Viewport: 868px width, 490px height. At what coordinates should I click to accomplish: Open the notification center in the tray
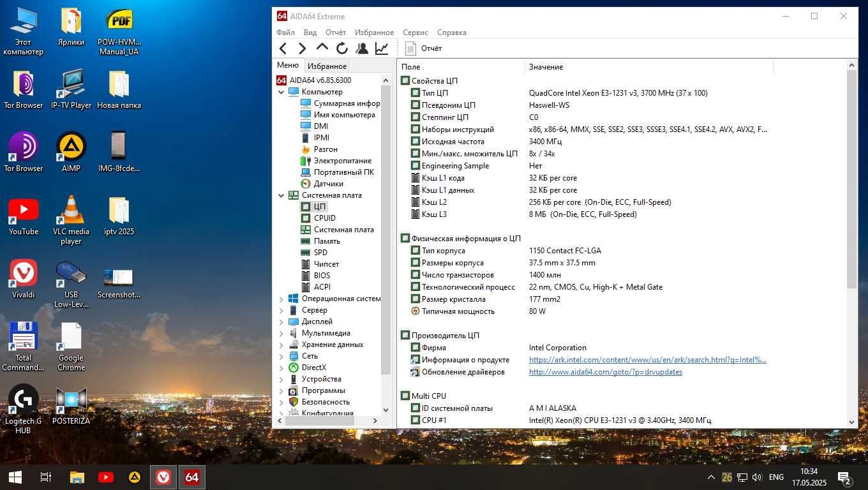point(844,477)
